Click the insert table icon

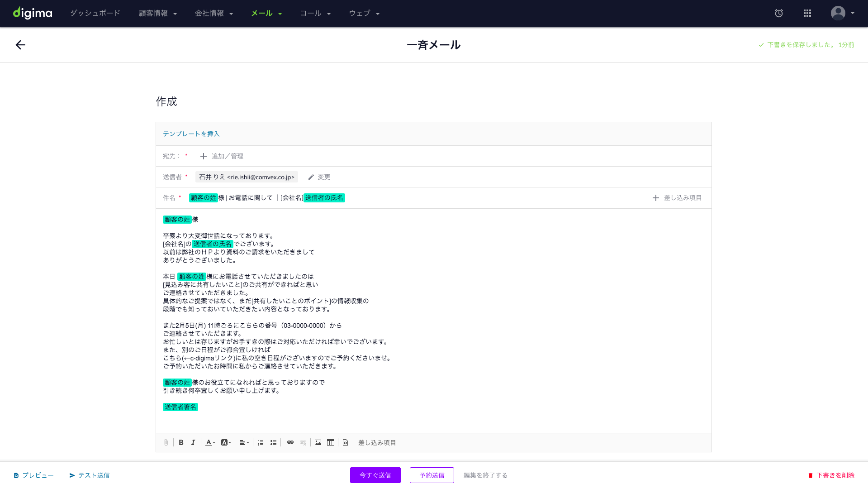coord(331,442)
